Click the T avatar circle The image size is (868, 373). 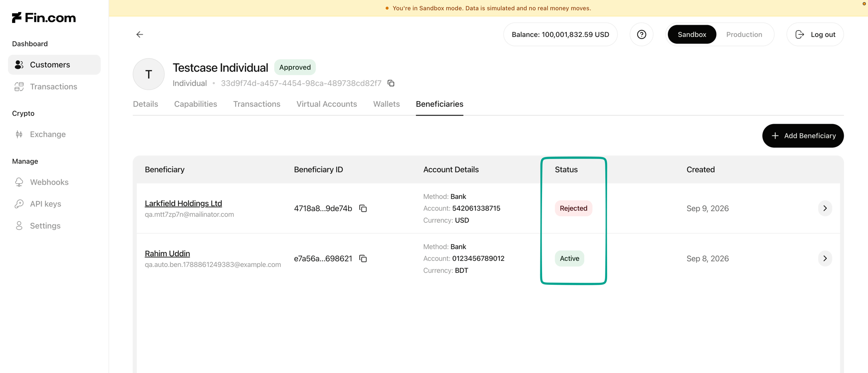148,74
